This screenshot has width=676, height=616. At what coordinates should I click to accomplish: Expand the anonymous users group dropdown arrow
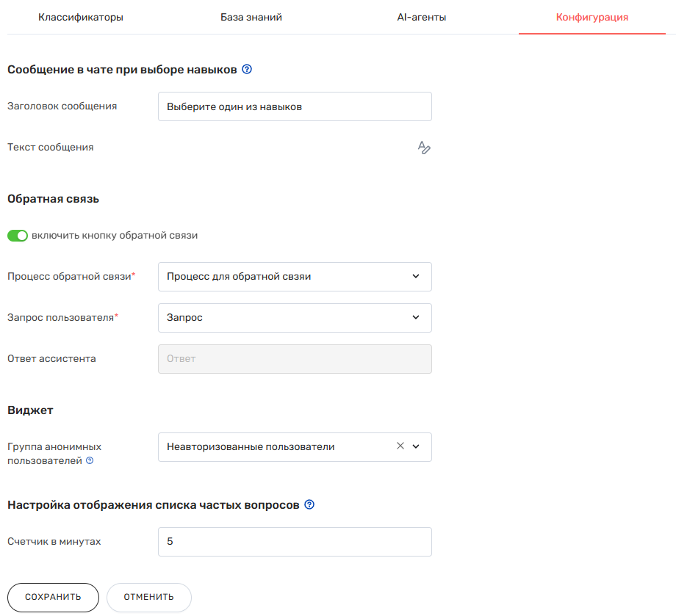(x=416, y=446)
